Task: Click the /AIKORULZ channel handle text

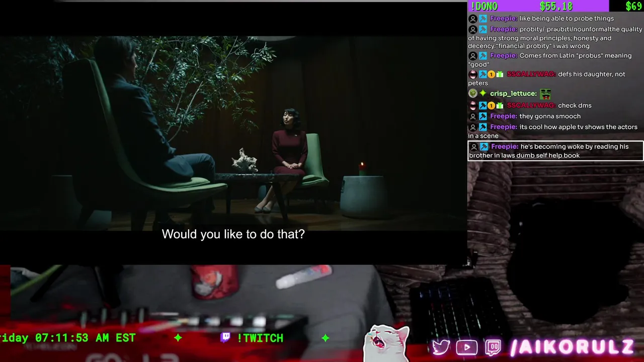Action: click(572, 347)
